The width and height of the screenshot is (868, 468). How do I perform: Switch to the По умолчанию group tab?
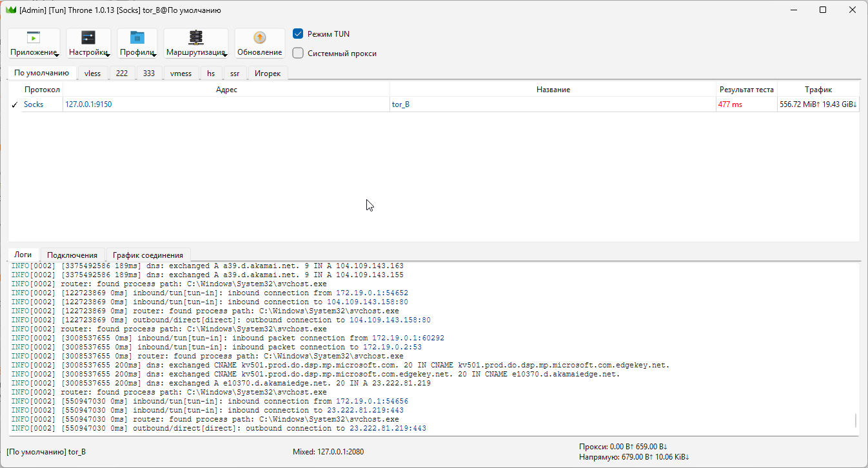coord(42,73)
